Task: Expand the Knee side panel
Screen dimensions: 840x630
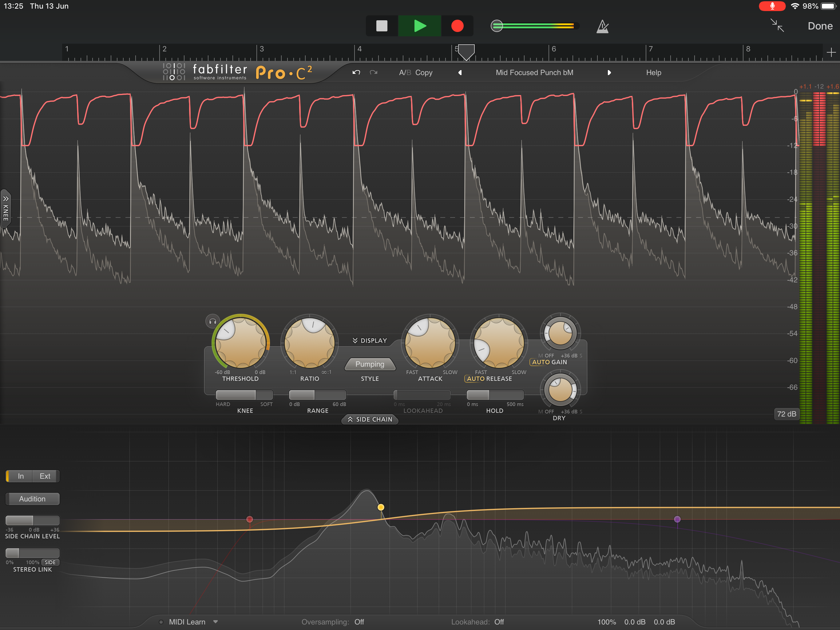Action: pos(5,208)
